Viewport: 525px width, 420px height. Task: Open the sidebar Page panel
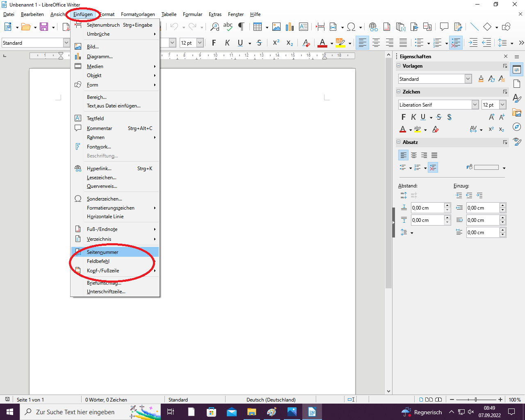point(517,84)
